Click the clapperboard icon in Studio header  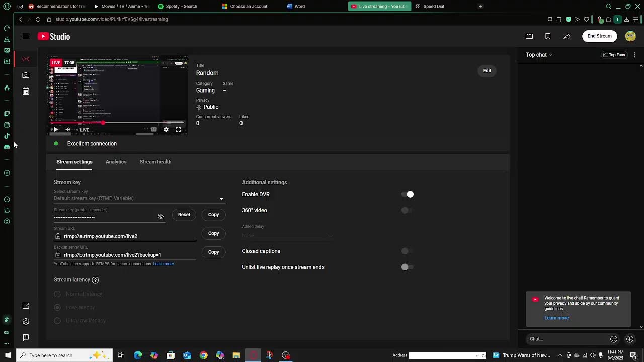click(x=529, y=36)
